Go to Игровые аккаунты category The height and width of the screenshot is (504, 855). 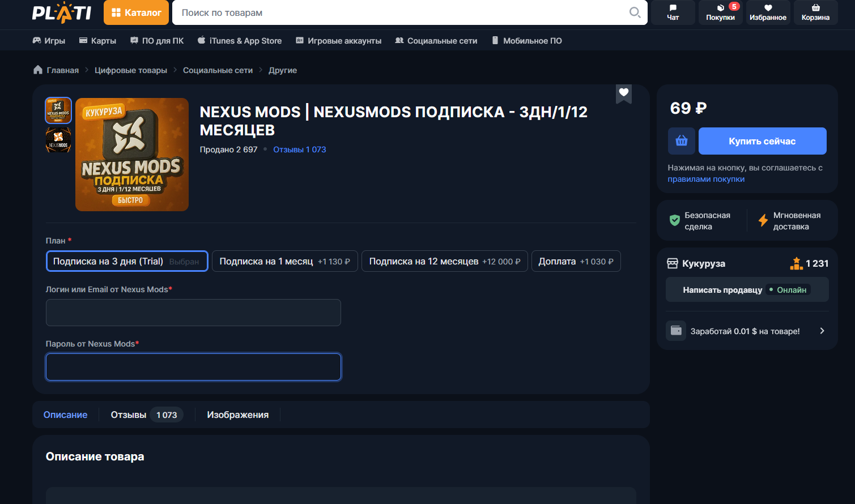coord(338,41)
